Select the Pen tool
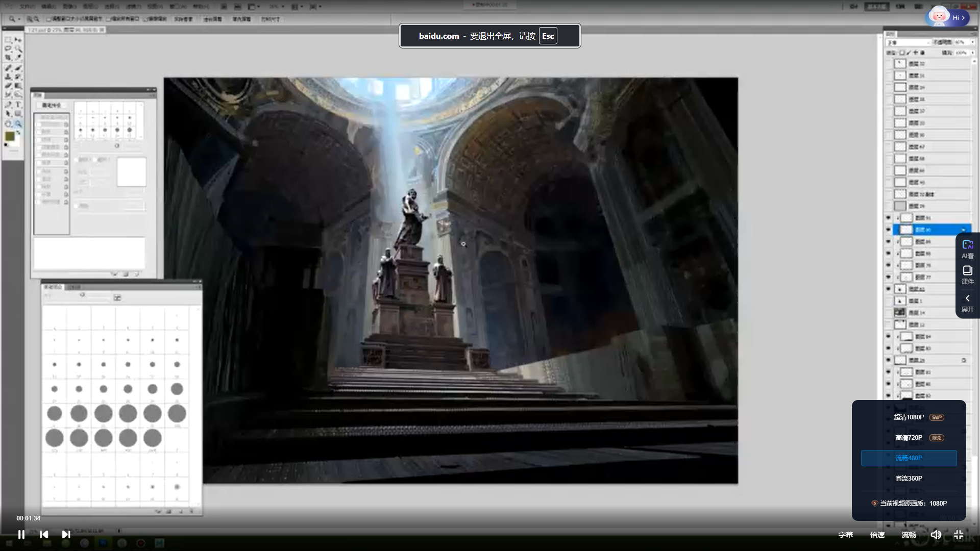Screen dimensions: 980x551 pyautogui.click(x=8, y=105)
